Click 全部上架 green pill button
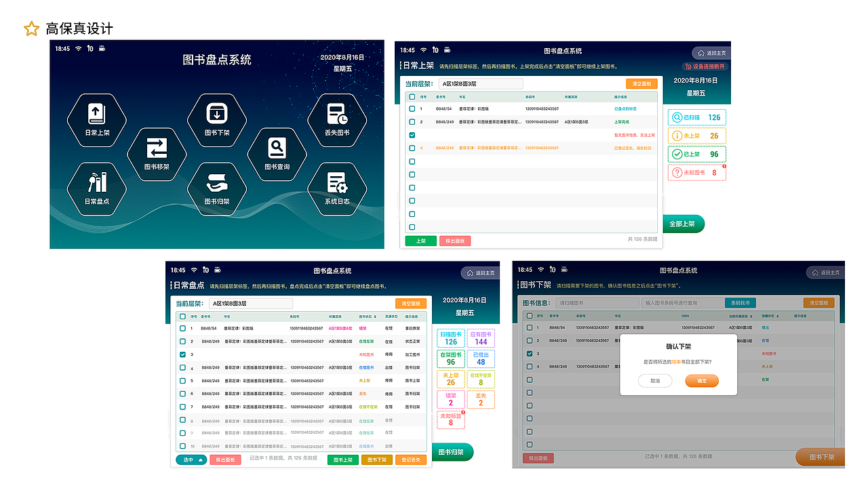This screenshot has height=488, width=868. click(682, 224)
